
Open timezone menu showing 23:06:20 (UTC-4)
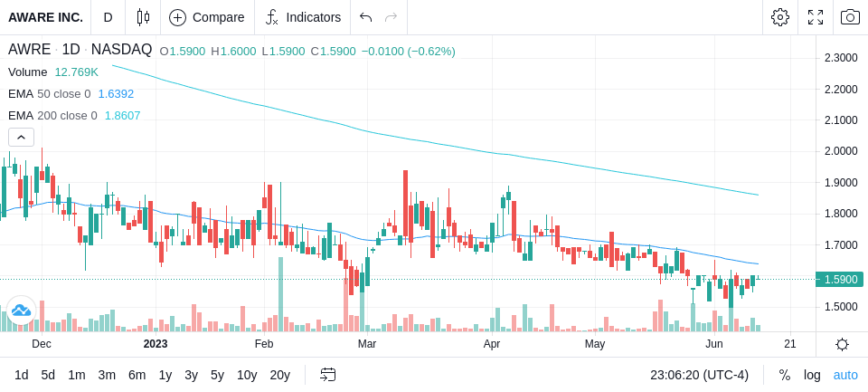point(699,375)
